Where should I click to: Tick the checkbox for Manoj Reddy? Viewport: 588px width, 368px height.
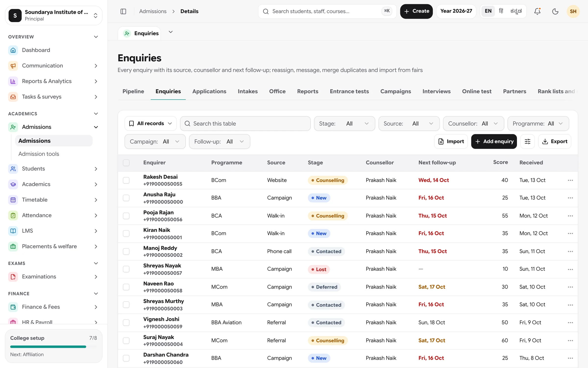coord(126,251)
